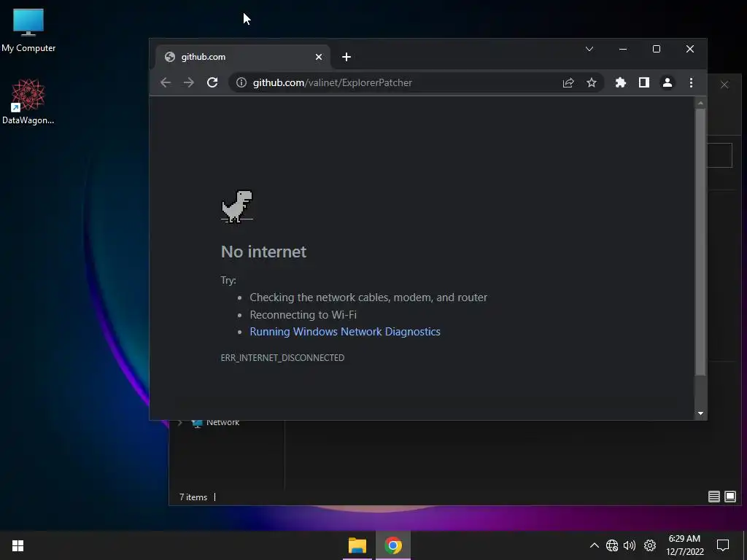Click Chrome's forward navigation arrow

(189, 82)
